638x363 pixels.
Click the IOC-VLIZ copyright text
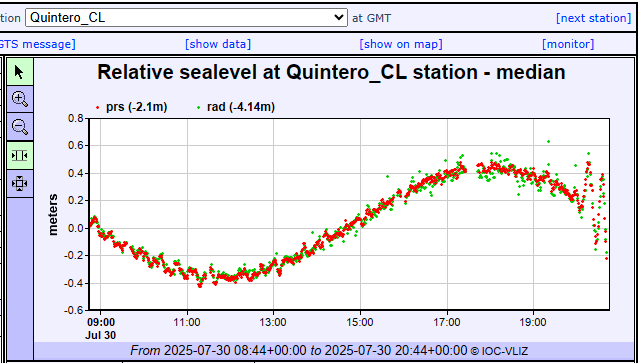499,350
